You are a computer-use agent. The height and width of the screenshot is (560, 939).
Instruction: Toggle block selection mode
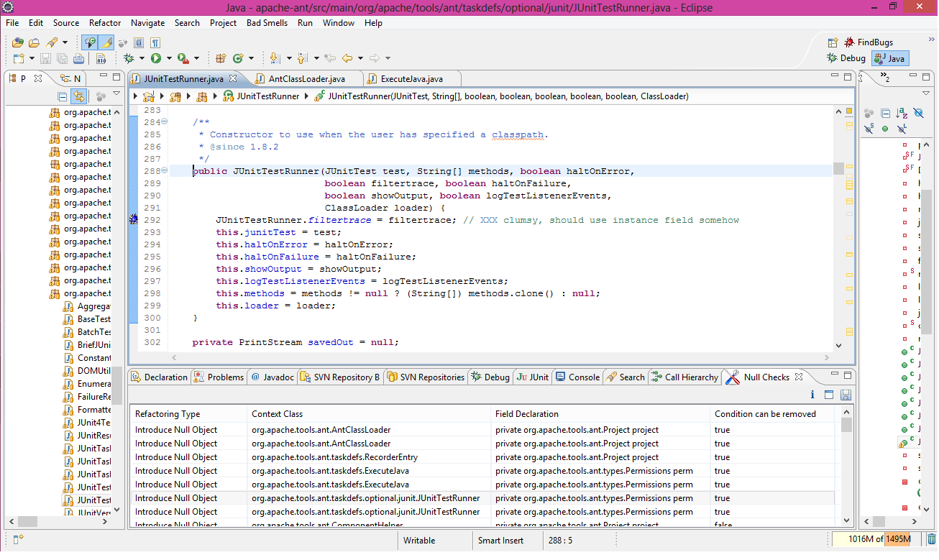tap(139, 42)
